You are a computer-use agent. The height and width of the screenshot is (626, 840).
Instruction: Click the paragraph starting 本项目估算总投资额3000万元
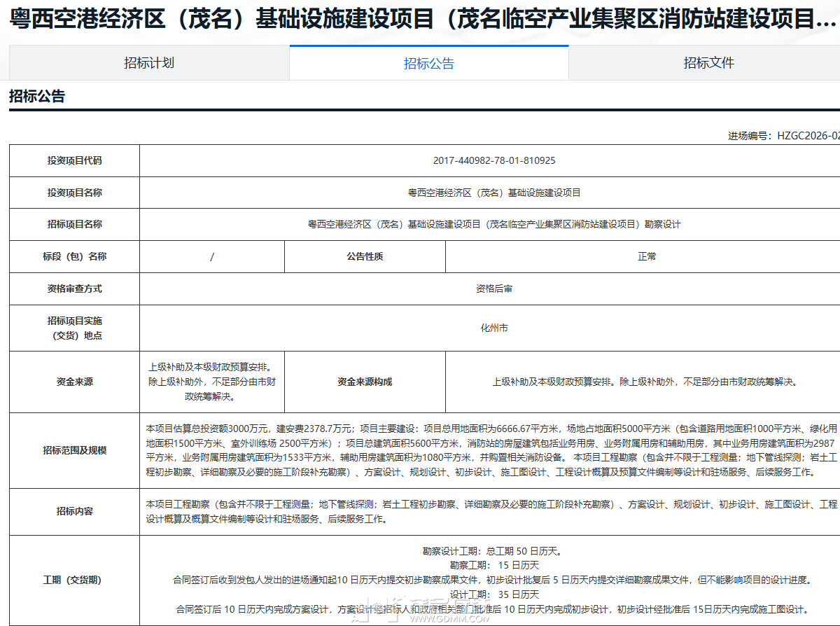pyautogui.click(x=492, y=450)
